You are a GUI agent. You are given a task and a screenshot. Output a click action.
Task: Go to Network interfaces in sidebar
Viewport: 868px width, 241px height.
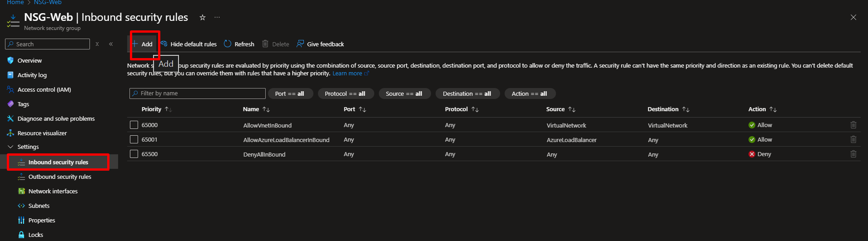(x=53, y=192)
